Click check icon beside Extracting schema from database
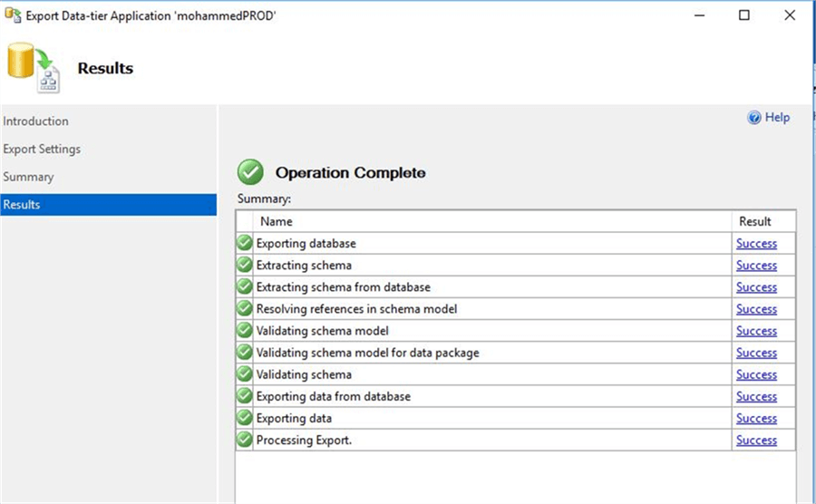 point(244,286)
